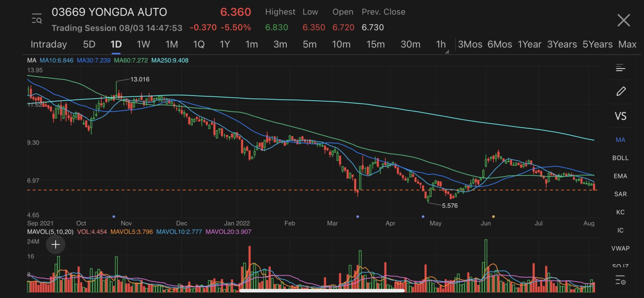Click the MAVOL(5,10,20) label
644x298 pixels.
[50, 232]
